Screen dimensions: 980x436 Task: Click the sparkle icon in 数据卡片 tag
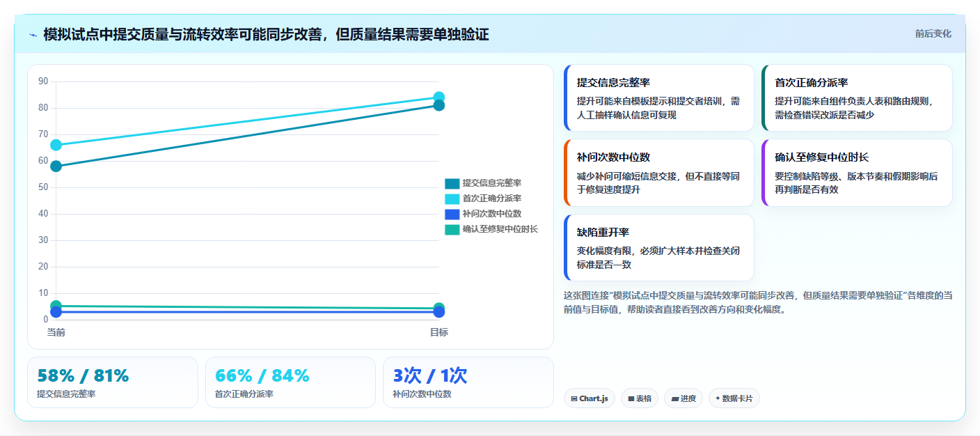[718, 398]
